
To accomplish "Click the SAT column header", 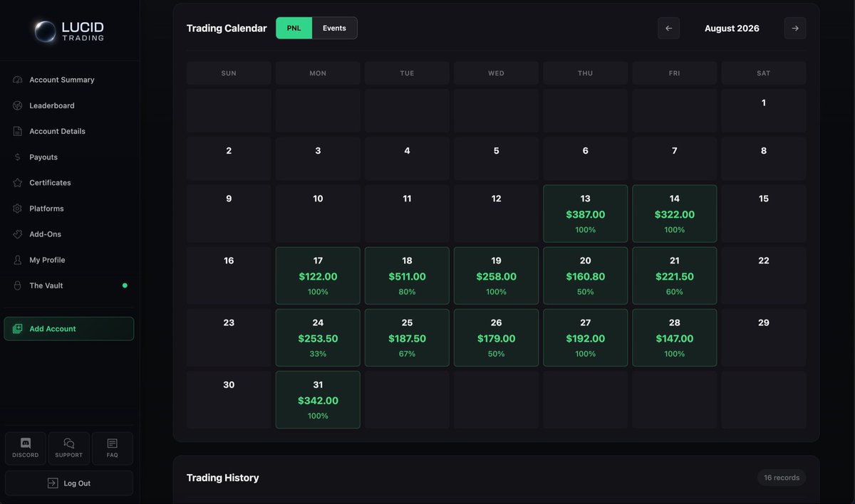I will pyautogui.click(x=764, y=73).
